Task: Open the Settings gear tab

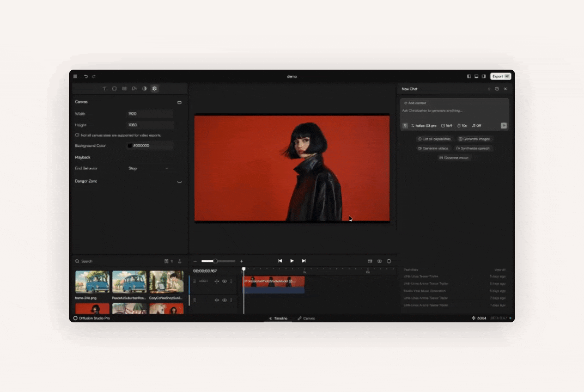Action: (155, 89)
